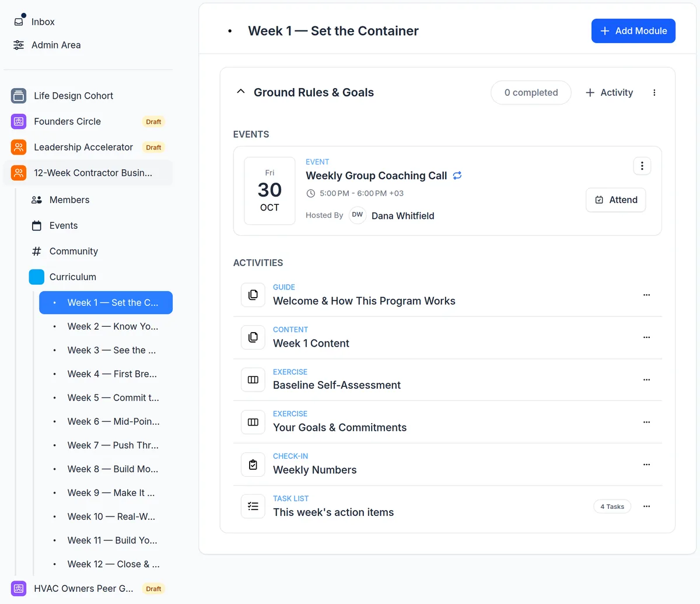Go to Week 6 — Mid-Poin... in the curriculum
This screenshot has width=700, height=604.
click(106, 421)
